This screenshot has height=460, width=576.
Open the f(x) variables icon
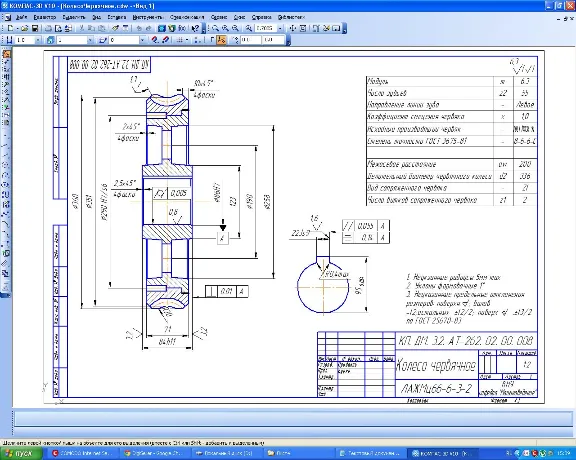click(x=182, y=28)
